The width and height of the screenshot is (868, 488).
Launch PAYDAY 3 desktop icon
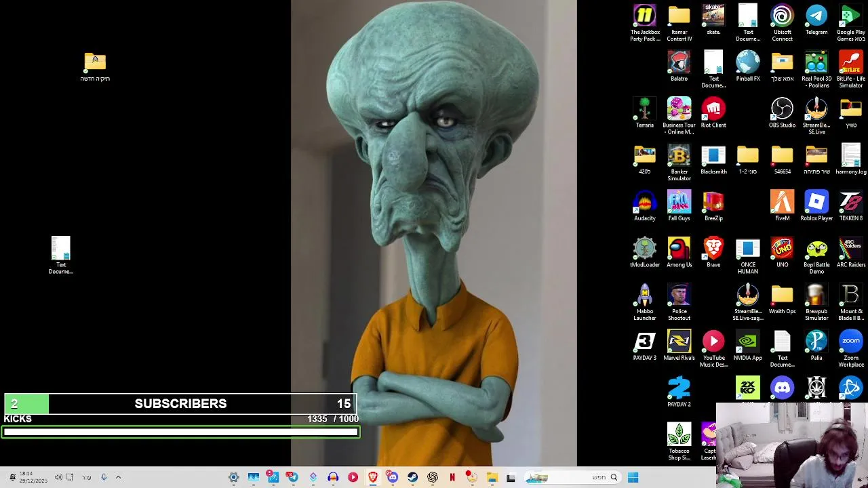(645, 346)
